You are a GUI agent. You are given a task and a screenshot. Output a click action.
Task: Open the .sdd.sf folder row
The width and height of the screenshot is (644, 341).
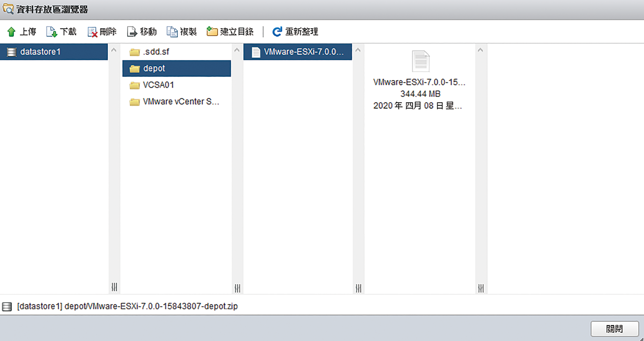point(176,52)
